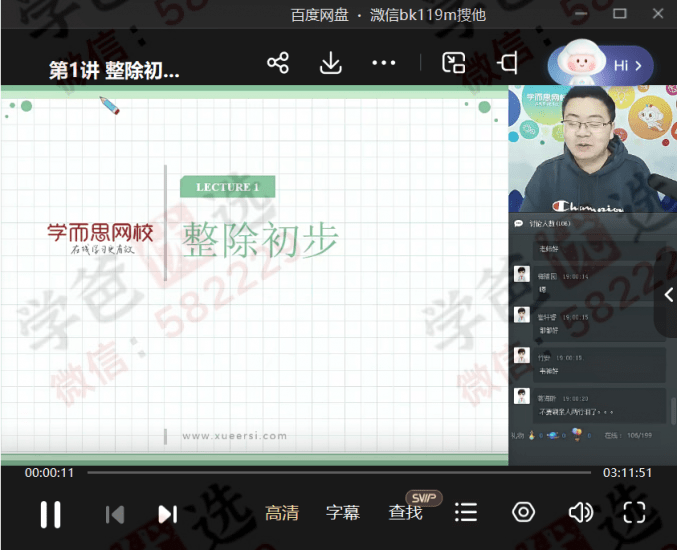Click the total duration 03:11:51
This screenshot has width=677, height=550.
click(x=627, y=473)
